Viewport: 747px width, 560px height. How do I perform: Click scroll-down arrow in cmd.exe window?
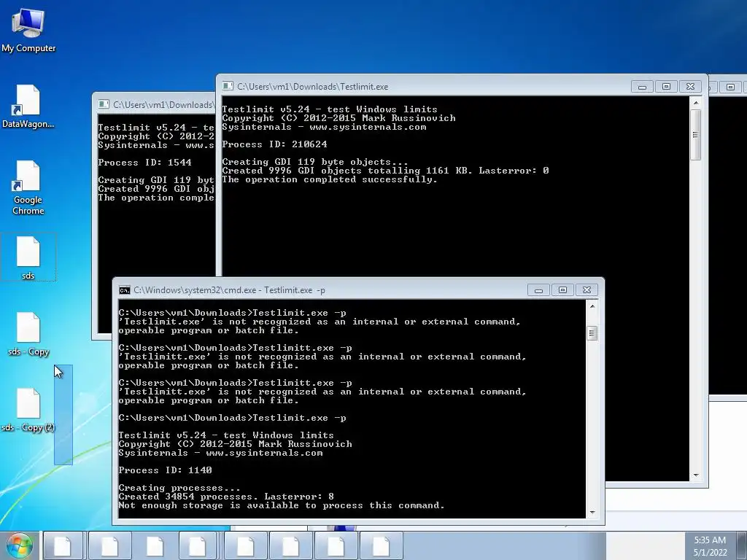(592, 513)
